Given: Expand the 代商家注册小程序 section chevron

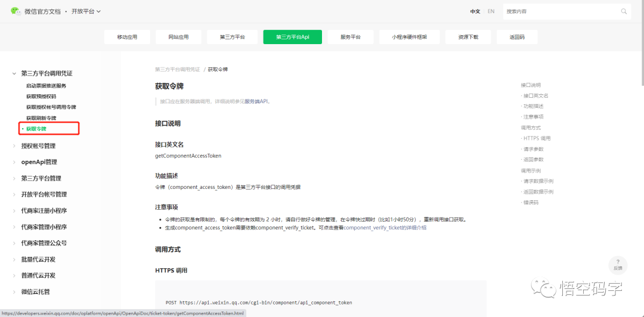Looking at the screenshot, I should (14, 211).
